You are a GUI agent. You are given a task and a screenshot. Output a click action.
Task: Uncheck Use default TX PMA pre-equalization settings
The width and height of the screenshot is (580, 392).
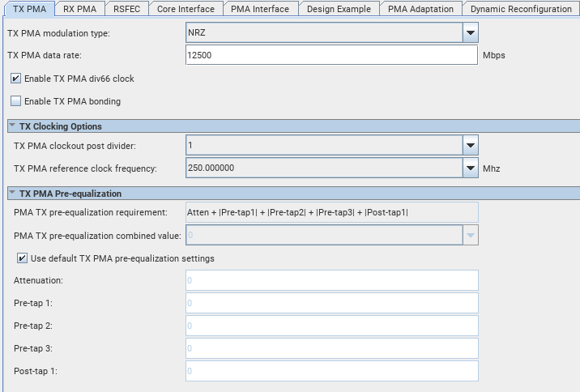click(x=22, y=258)
